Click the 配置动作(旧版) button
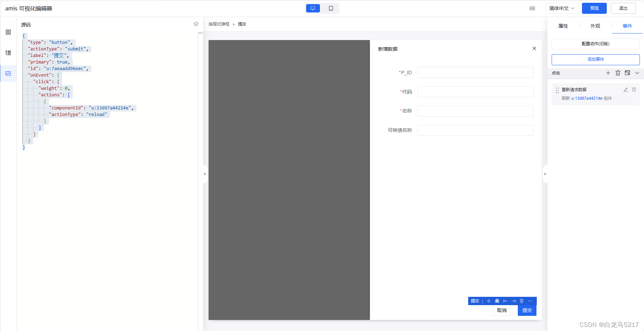 [x=595, y=44]
